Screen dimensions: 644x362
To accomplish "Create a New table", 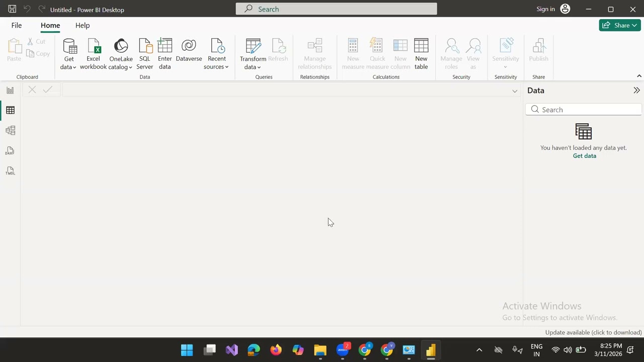I will [x=421, y=54].
